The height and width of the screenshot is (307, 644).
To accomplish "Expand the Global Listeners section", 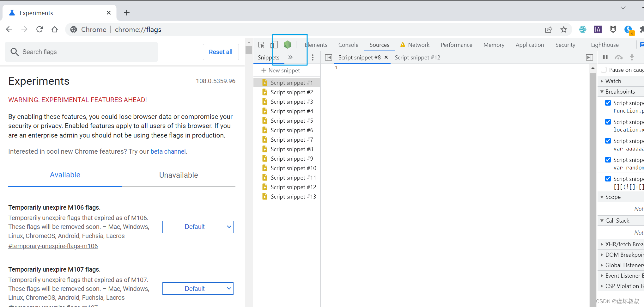I will pos(621,265).
